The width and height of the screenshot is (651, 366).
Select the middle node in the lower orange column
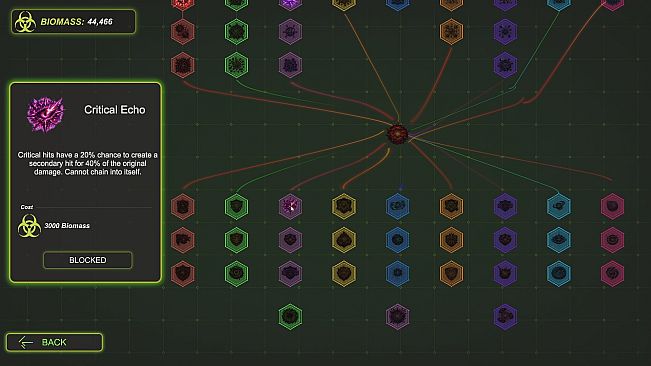tap(451, 240)
